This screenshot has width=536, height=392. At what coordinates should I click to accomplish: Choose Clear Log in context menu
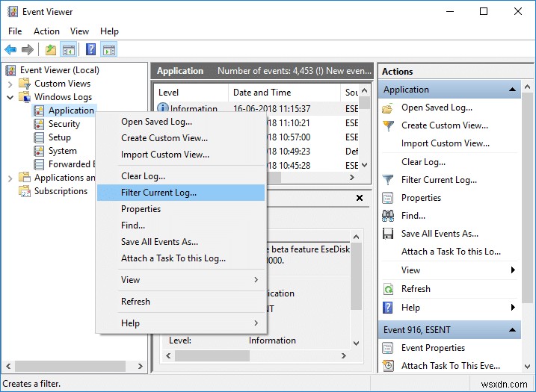point(181,176)
